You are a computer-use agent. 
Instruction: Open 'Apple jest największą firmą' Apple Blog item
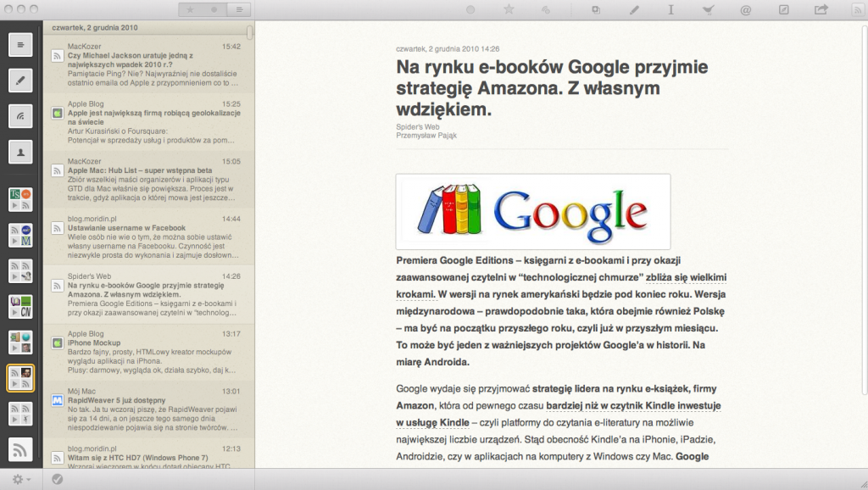click(x=148, y=122)
